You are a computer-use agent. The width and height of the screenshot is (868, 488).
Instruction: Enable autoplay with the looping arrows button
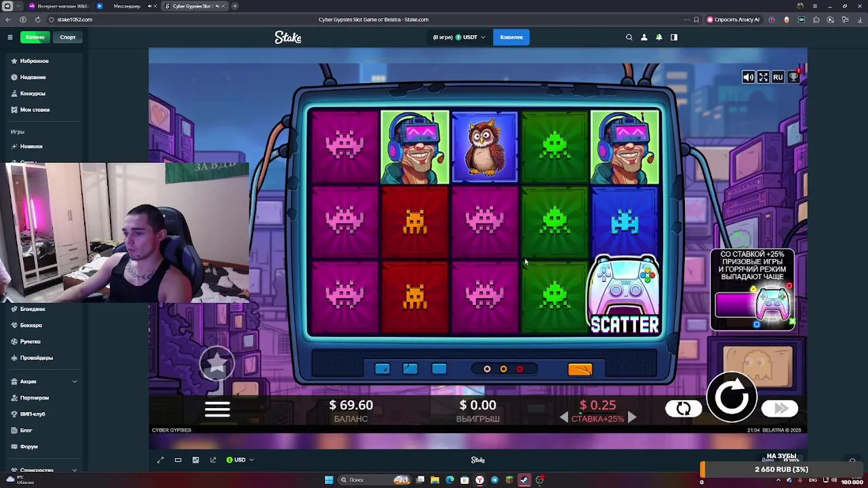coord(683,408)
